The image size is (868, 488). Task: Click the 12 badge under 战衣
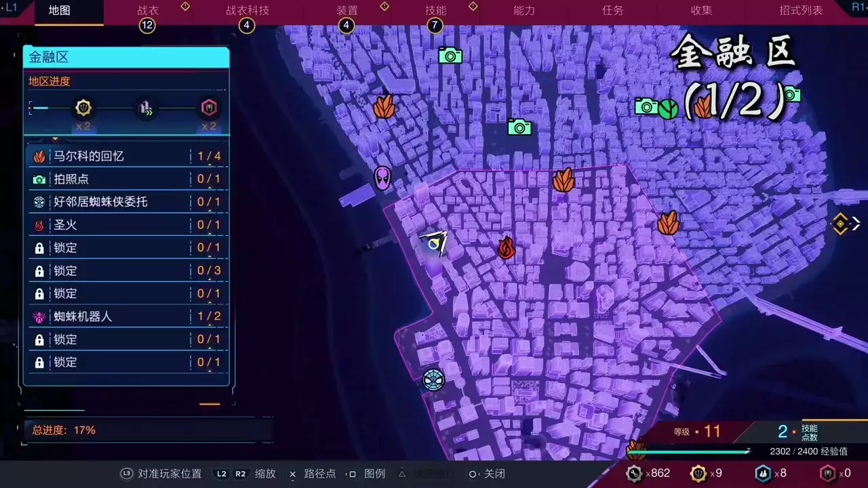pos(146,26)
